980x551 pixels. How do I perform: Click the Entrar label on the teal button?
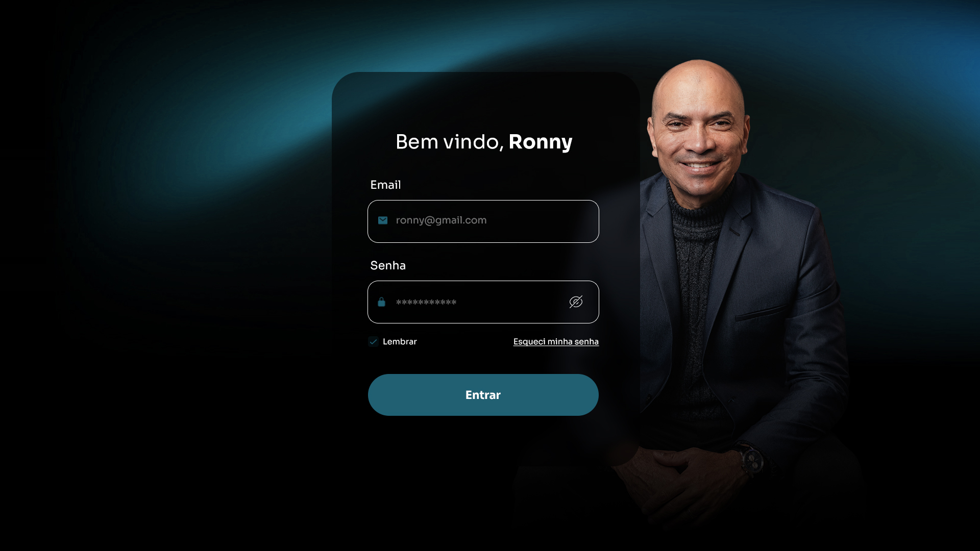click(x=483, y=395)
